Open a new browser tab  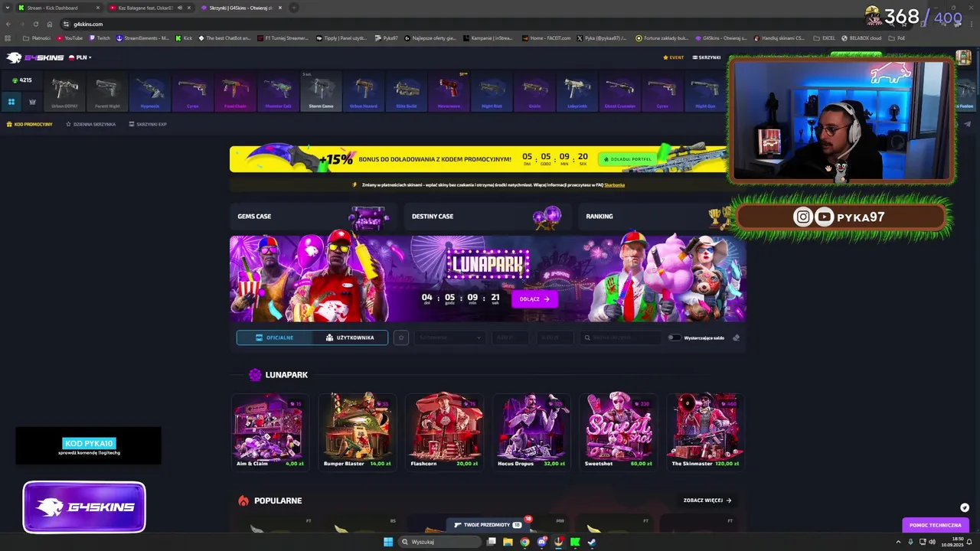pos(294,8)
